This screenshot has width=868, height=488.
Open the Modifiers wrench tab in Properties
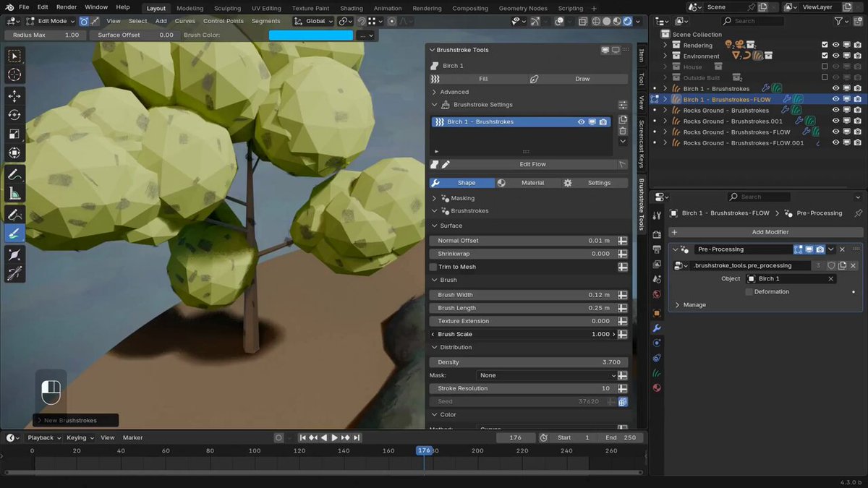coord(657,328)
